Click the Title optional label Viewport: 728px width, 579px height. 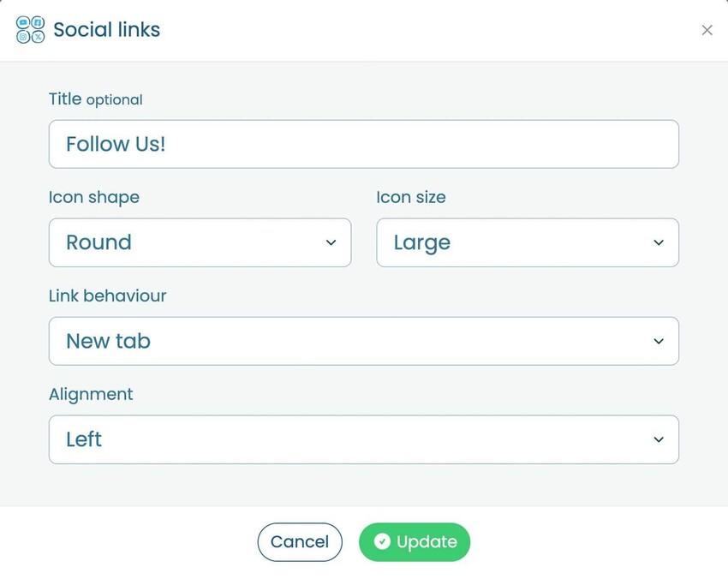tap(95, 98)
